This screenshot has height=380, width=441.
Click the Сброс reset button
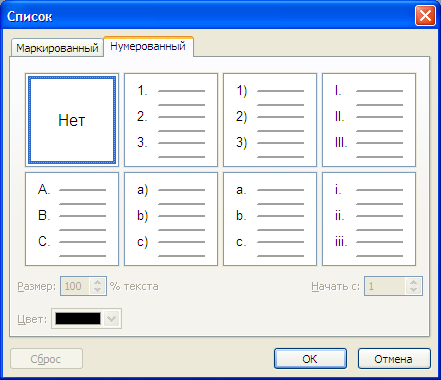[x=46, y=359]
